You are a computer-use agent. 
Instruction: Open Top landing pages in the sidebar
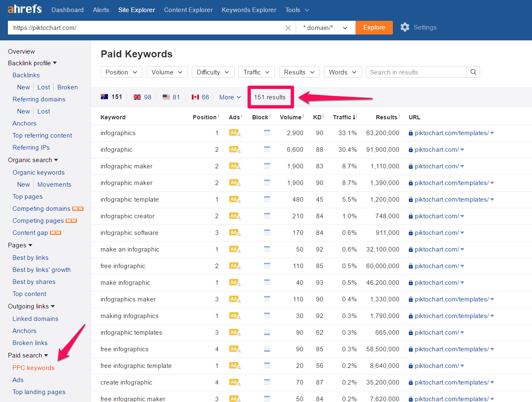39,392
